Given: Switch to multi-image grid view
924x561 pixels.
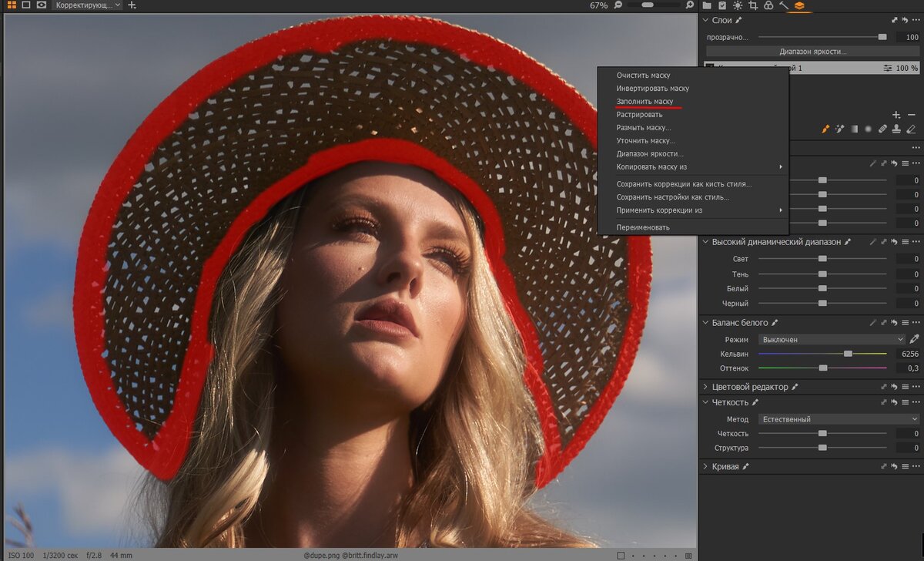Looking at the screenshot, I should pos(12,5).
